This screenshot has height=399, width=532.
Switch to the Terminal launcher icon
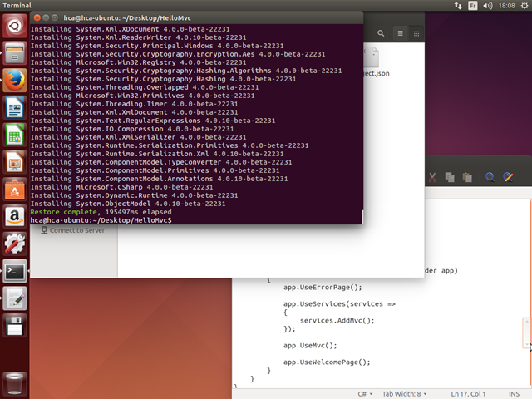(x=15, y=271)
